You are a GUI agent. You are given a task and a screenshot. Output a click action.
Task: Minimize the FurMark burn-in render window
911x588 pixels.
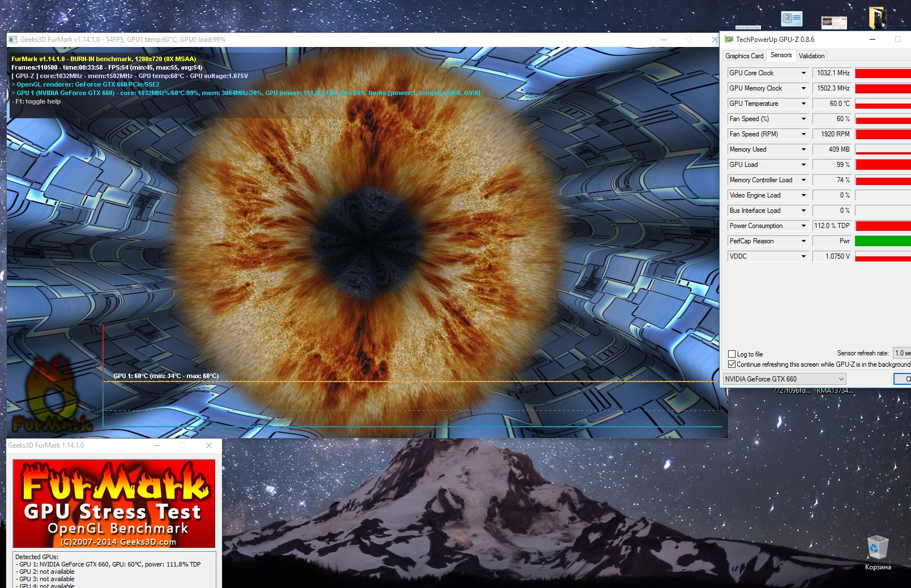coord(663,40)
